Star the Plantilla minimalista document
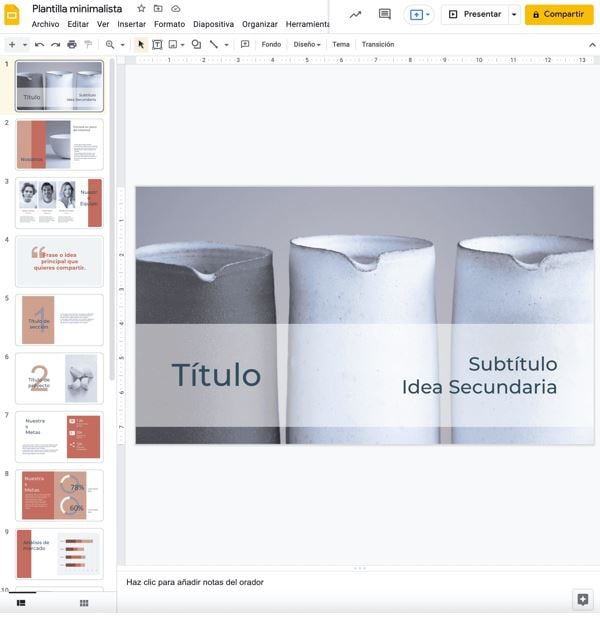This screenshot has width=600, height=625. [141, 8]
